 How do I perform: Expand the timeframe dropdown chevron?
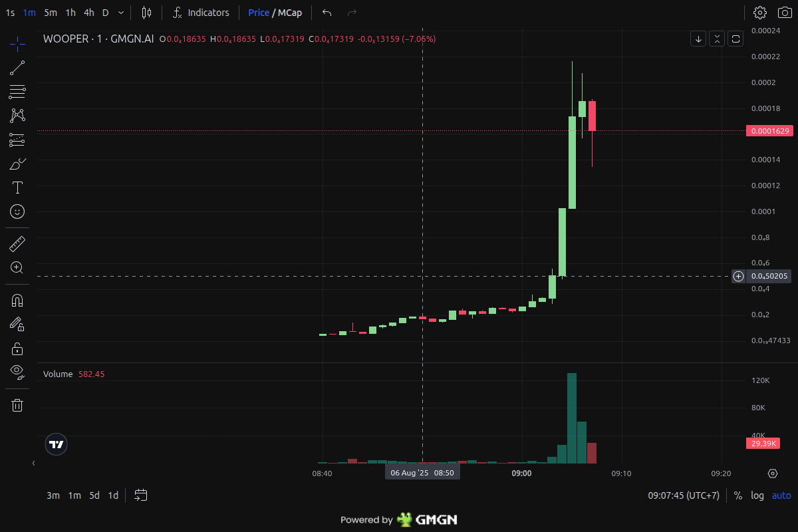pos(120,12)
